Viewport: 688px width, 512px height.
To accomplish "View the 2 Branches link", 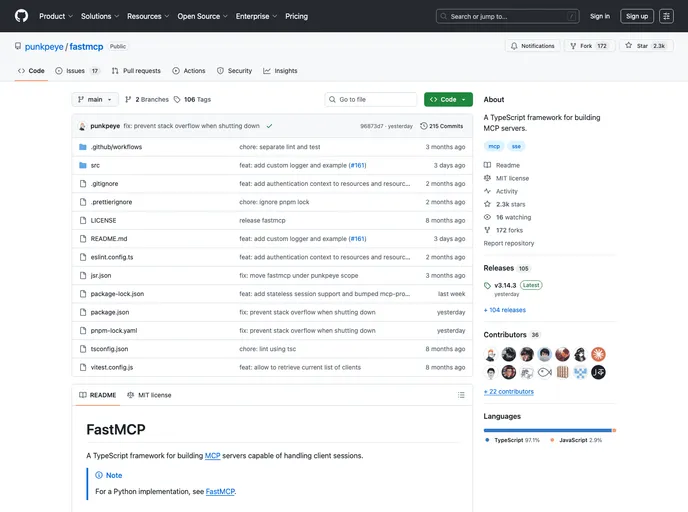I will coord(147,100).
